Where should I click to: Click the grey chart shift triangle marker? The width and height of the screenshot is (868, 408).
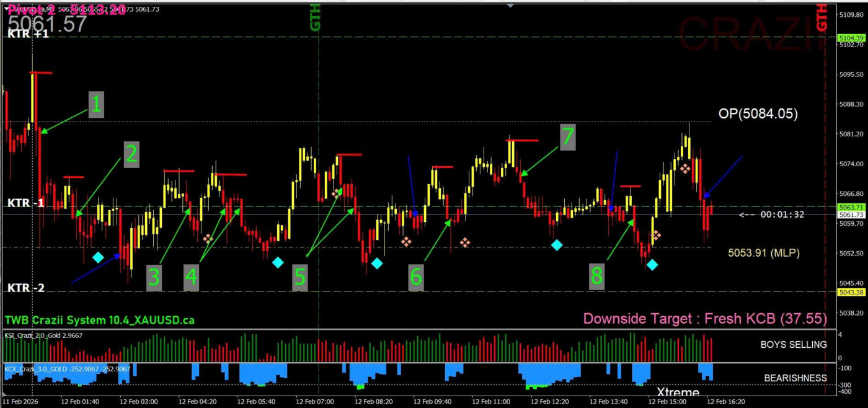[510, 6]
